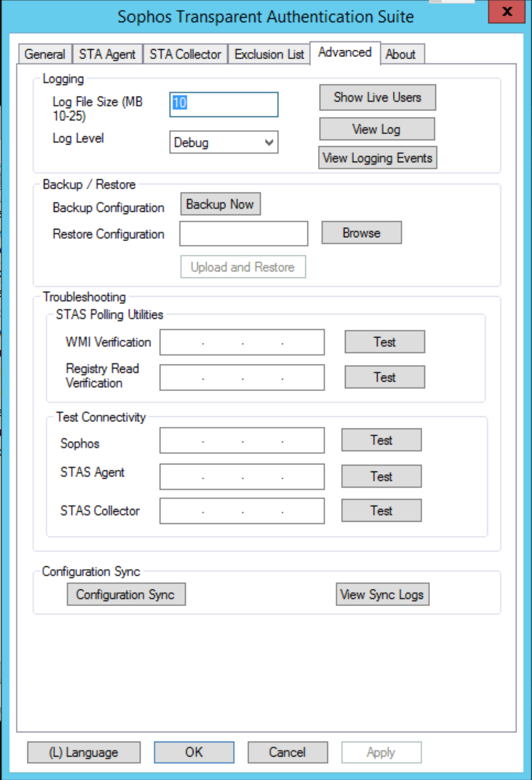Confirm with the OK button
The height and width of the screenshot is (780, 532).
194,752
